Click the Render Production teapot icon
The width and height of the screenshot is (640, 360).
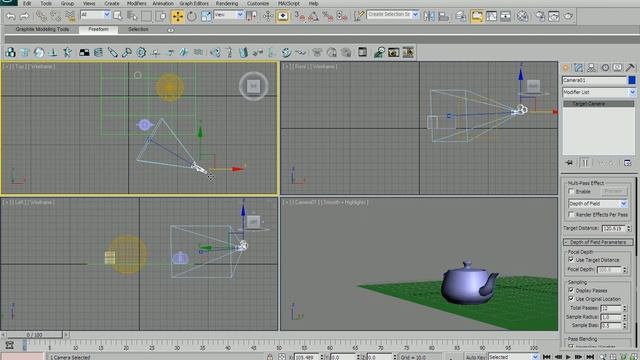tap(568, 16)
